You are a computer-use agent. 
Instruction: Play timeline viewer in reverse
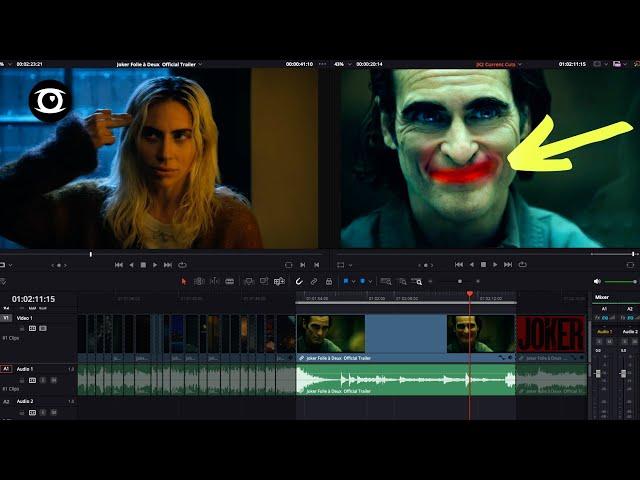[471, 265]
